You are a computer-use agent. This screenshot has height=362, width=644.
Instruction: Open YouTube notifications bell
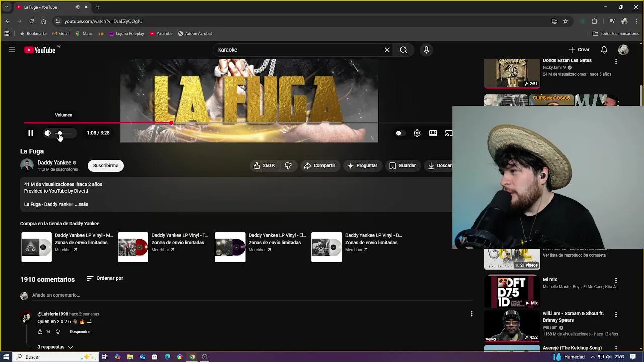tap(604, 50)
